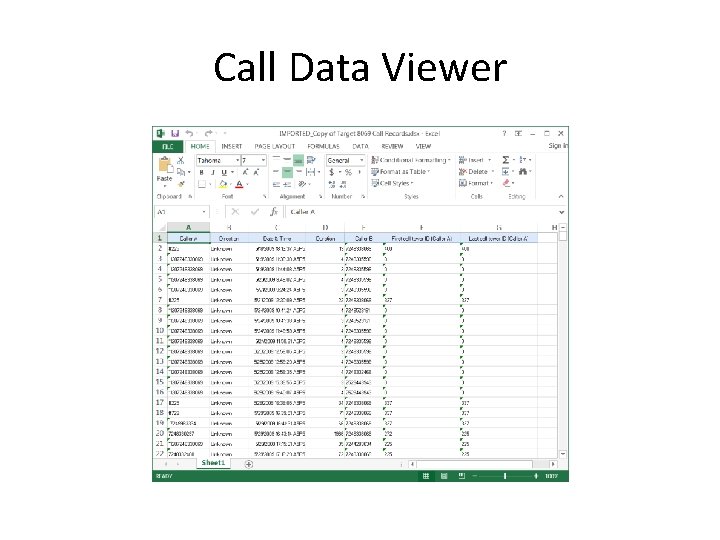This screenshot has width=720, height=540.
Task: Click the Save icon in quick access toolbar
Action: (175, 133)
